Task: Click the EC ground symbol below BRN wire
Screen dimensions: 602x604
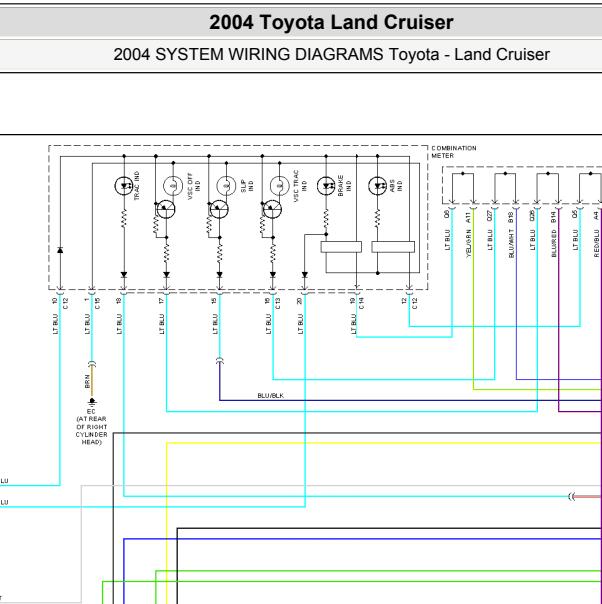Action: [92, 402]
